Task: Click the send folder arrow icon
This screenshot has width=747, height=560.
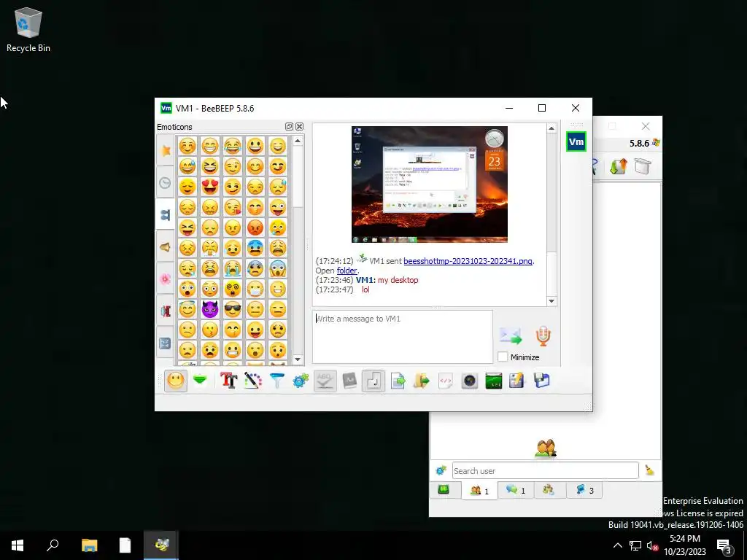Action: point(422,381)
